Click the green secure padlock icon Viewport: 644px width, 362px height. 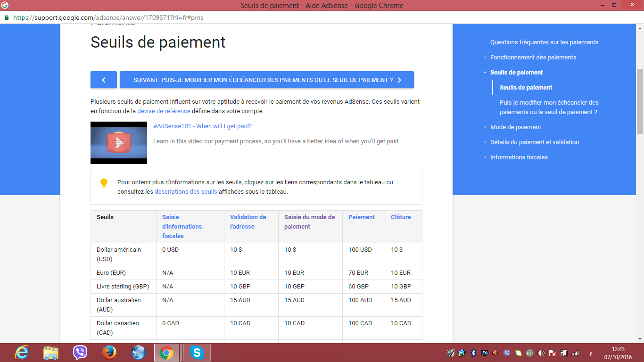coord(7,17)
